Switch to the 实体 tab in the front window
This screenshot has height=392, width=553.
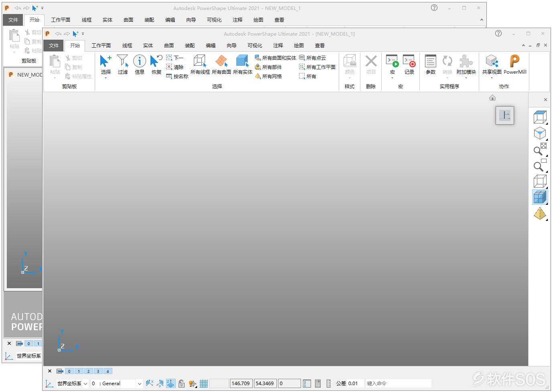coord(148,45)
